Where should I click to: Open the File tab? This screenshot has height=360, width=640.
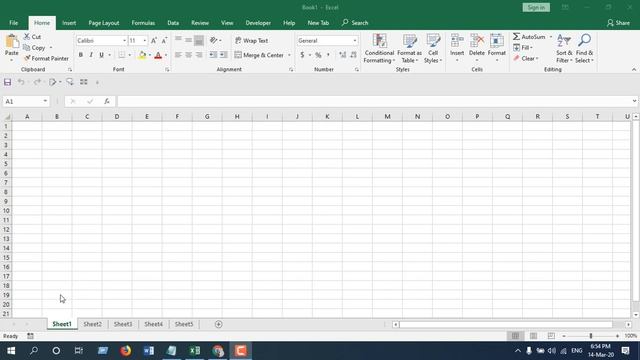pos(13,23)
